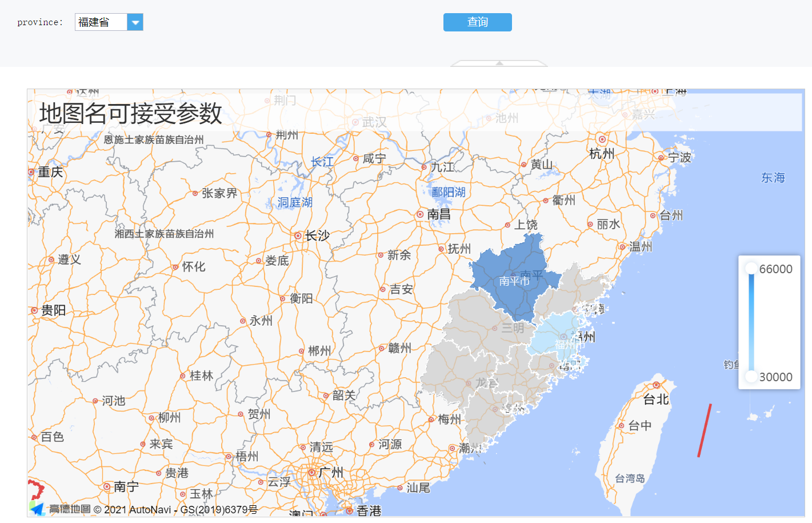Viewport: 812px width, 523px height.
Task: Click the 长沙 city marker icon
Action: coord(298,235)
